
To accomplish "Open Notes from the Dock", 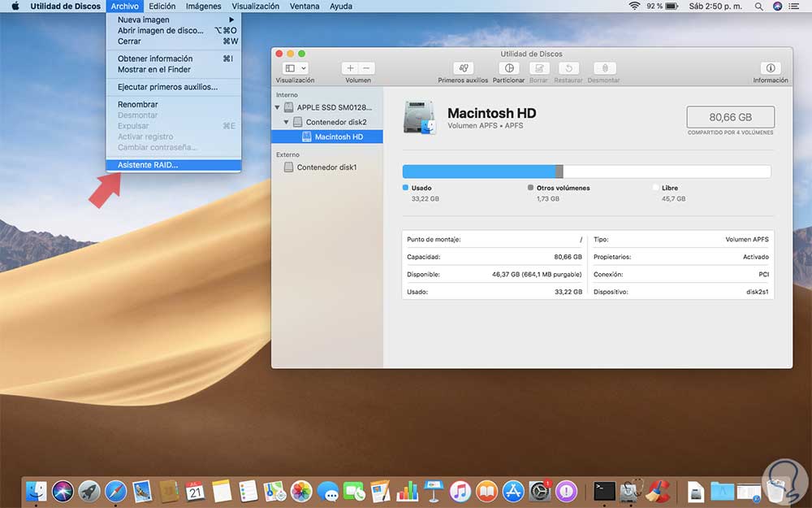I will (x=222, y=491).
